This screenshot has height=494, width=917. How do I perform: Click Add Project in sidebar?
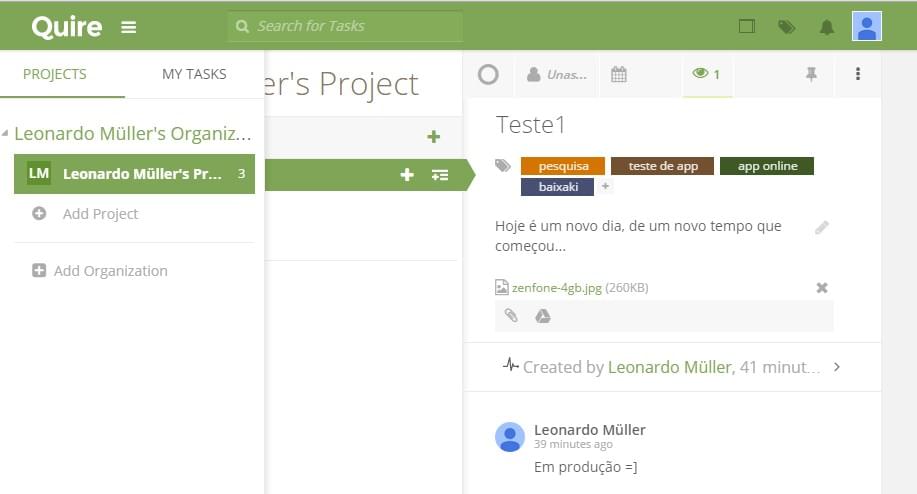(x=100, y=214)
